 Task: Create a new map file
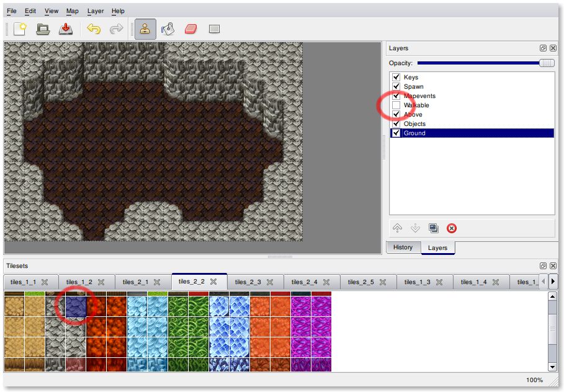[x=20, y=29]
